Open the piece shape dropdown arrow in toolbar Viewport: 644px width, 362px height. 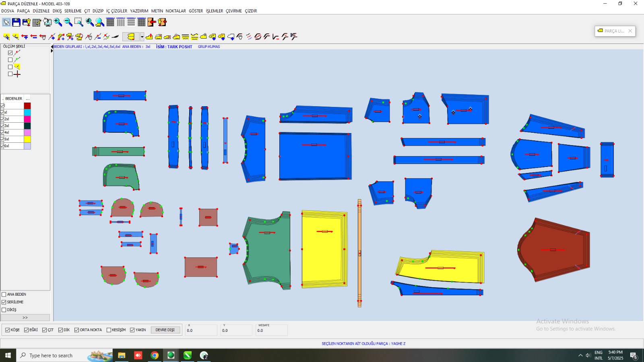[x=142, y=37]
